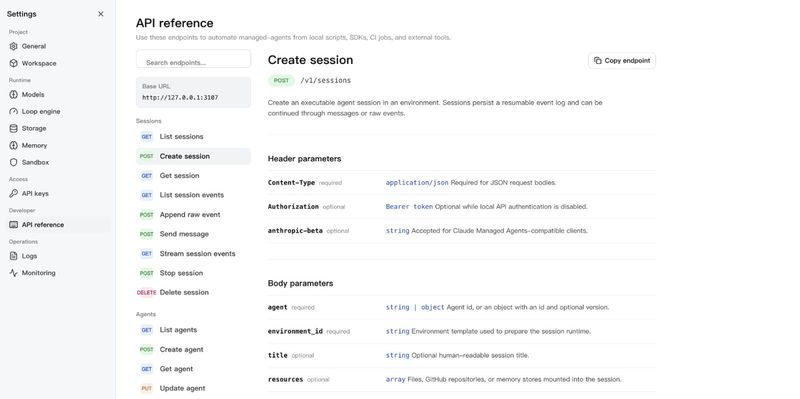Click the API keys key icon
800x399 pixels.
pos(13,193)
